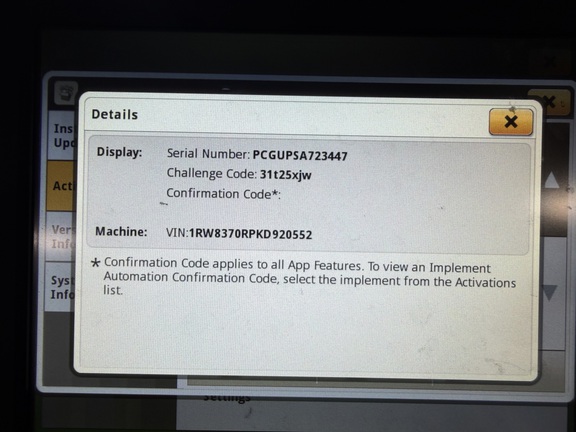Viewport: 576px width, 432px height.
Task: Close the Details dialog with orange X
Action: [511, 122]
